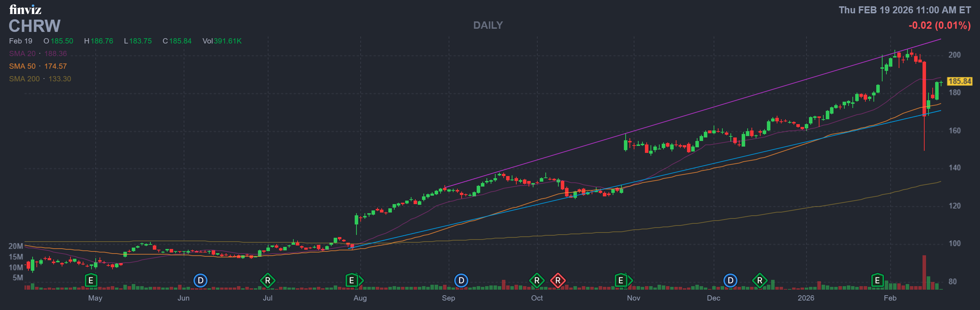Click the finviz logo

coord(25,9)
